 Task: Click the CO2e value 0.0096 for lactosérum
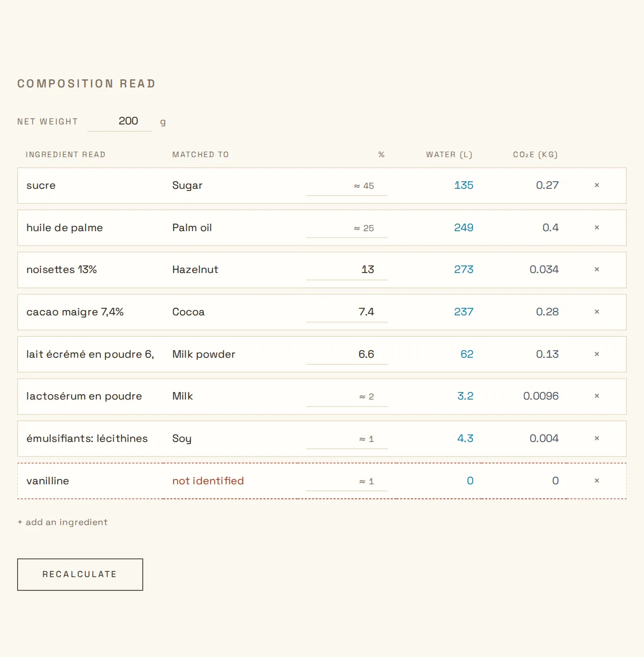tap(541, 396)
